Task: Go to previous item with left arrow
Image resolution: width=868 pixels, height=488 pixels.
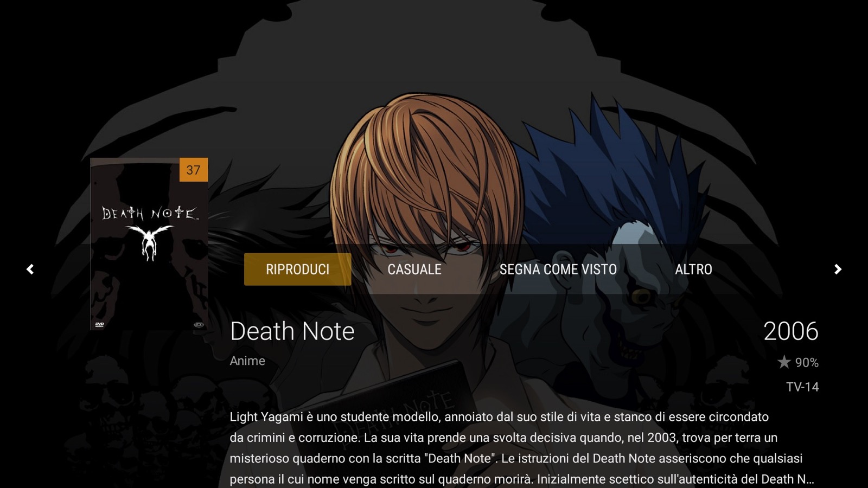Action: 30,269
